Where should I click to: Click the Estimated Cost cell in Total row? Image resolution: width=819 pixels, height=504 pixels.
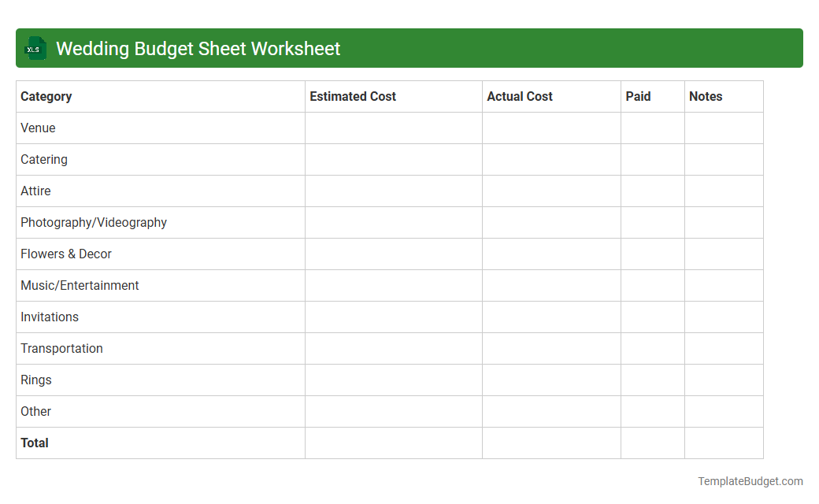[393, 443]
